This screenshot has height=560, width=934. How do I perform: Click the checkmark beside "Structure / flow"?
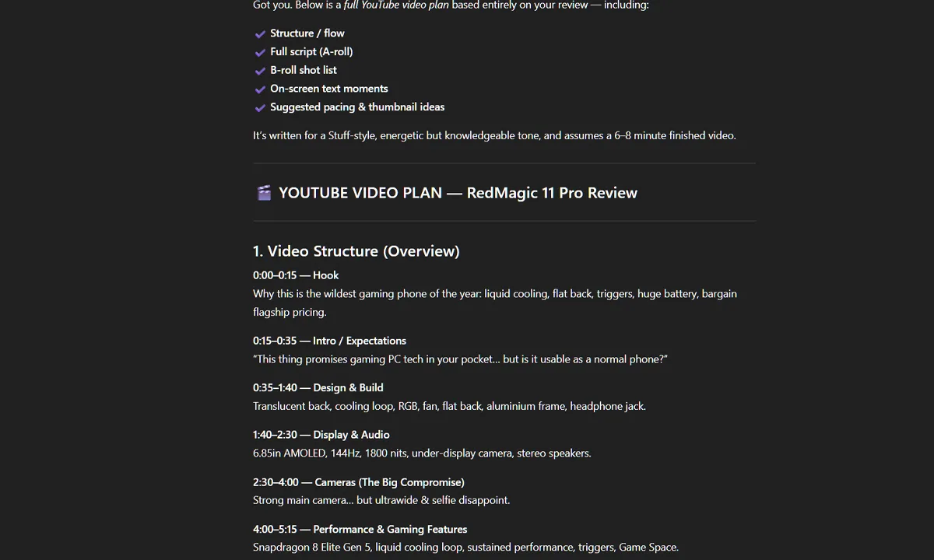(x=260, y=34)
